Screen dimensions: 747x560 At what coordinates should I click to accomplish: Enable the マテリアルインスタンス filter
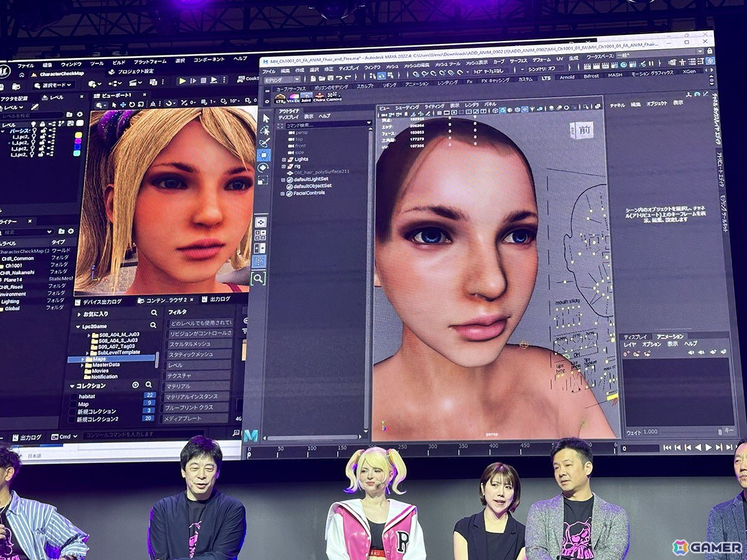(x=196, y=397)
